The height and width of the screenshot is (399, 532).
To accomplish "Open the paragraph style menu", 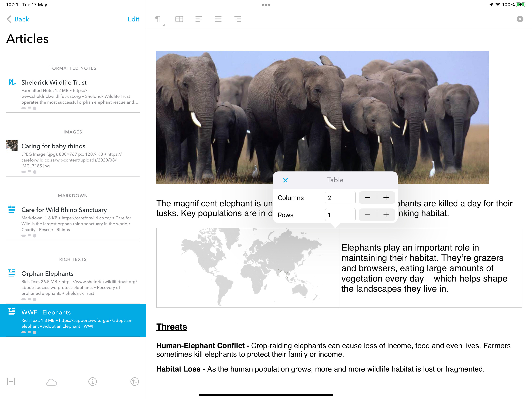I will [x=158, y=19].
